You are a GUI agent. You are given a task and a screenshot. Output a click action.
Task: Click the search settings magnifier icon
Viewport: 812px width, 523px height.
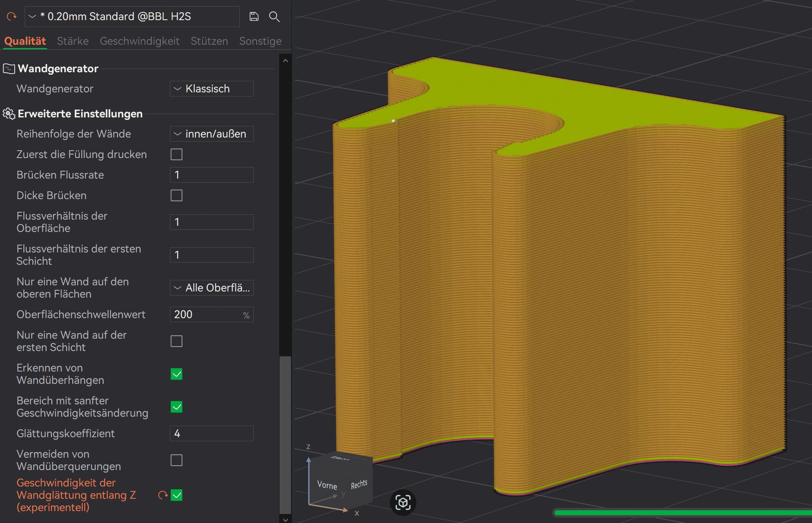coord(274,16)
